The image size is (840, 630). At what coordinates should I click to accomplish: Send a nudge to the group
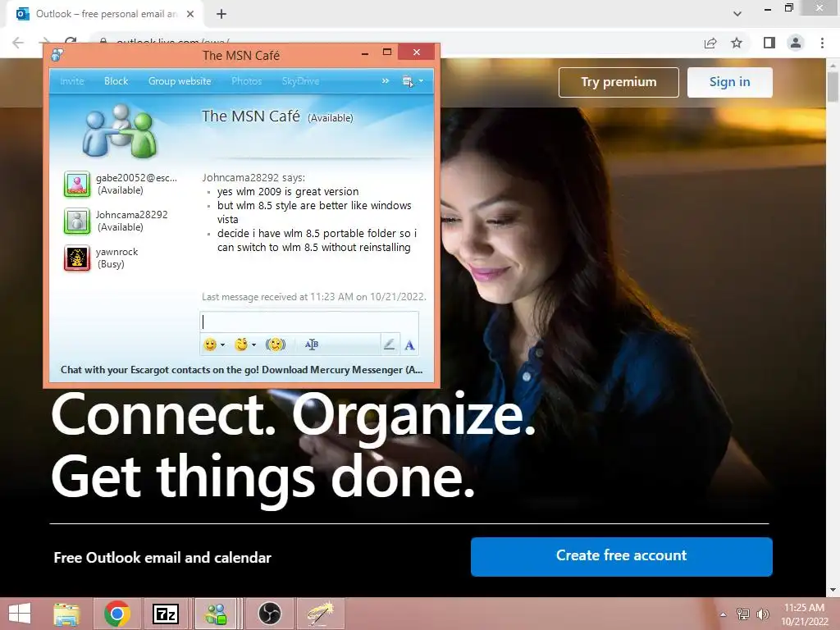(x=276, y=345)
